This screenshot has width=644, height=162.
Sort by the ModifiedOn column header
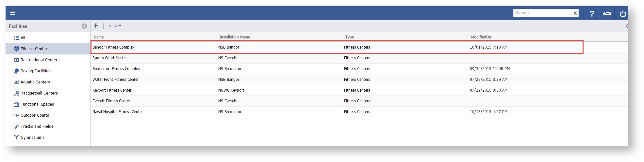point(481,37)
